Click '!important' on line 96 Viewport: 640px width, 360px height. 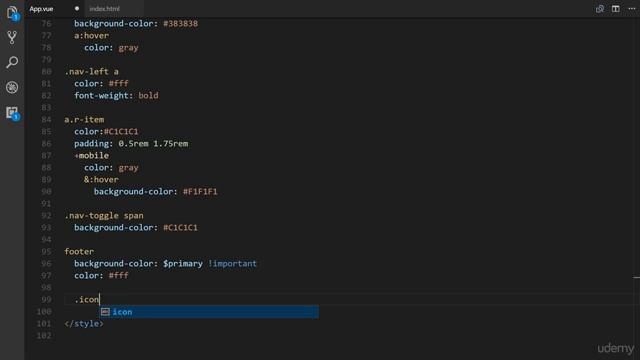(233, 264)
